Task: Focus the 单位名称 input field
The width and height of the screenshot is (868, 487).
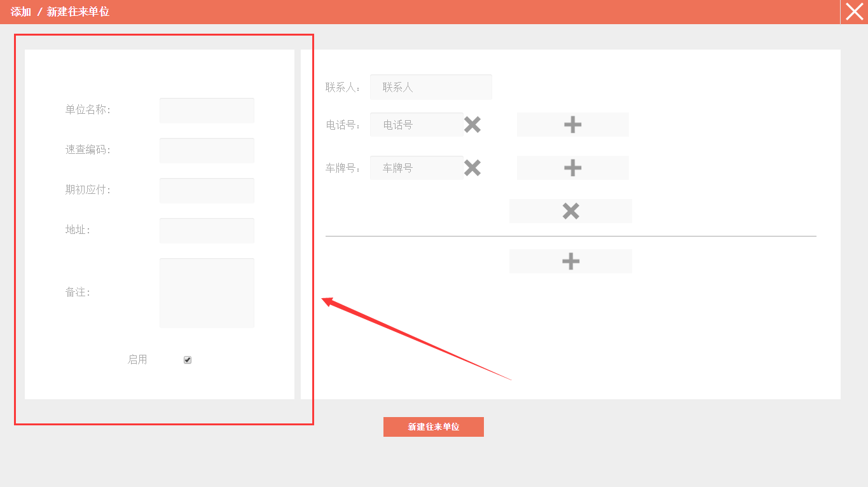Action: (207, 111)
